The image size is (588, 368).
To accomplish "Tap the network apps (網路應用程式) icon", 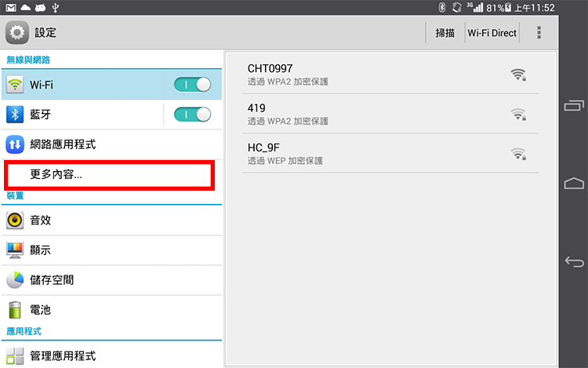I will coord(16,144).
